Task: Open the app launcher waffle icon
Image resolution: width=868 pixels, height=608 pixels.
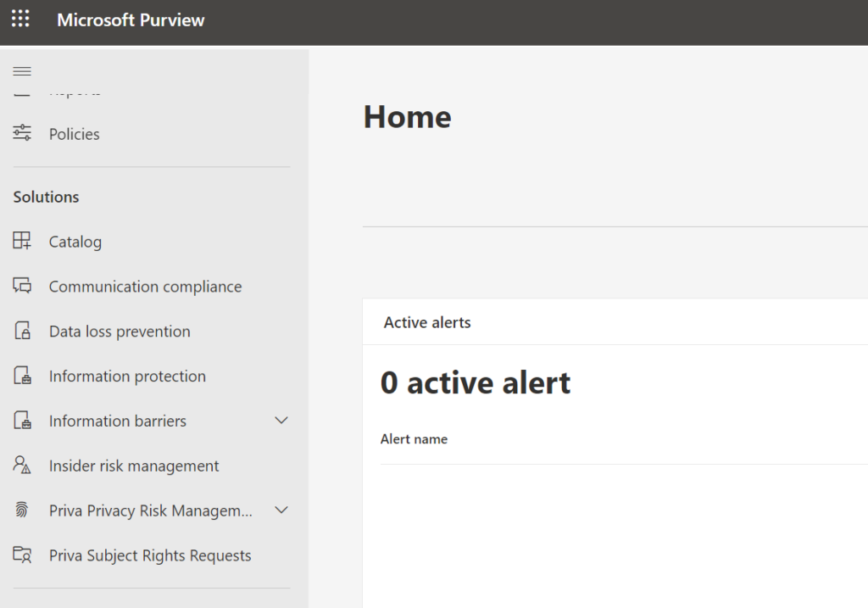Action: 20,19
